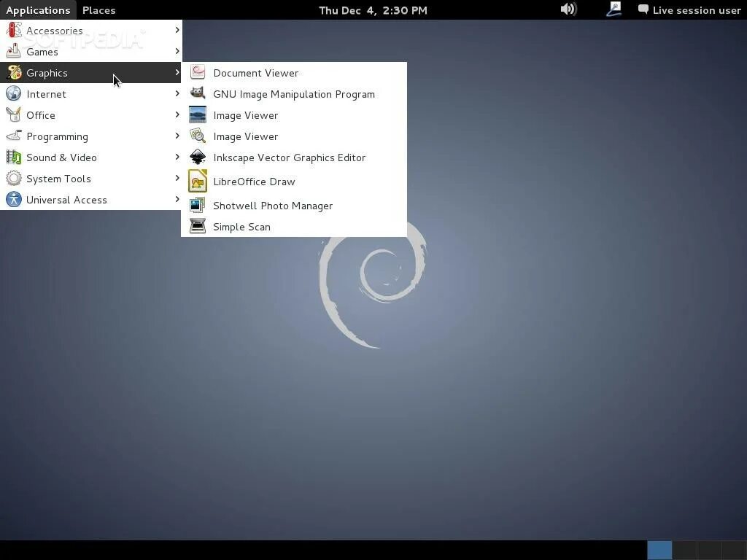Image resolution: width=747 pixels, height=560 pixels.
Task: Expand the Graphics submenu arrow
Action: [177, 72]
